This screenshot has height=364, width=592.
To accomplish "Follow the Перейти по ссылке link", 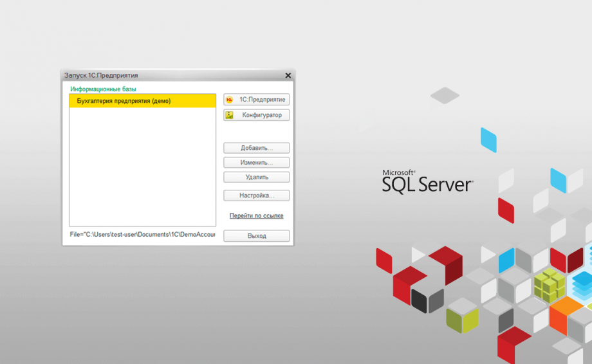I will [x=256, y=215].
